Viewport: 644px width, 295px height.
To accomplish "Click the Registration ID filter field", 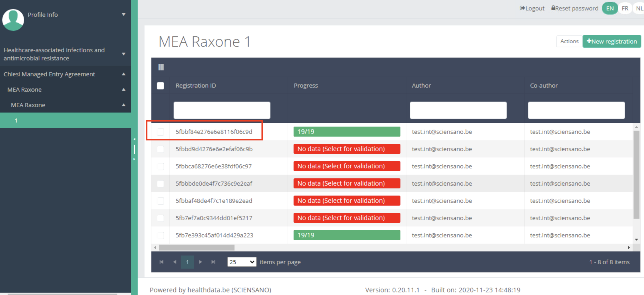I will click(222, 110).
